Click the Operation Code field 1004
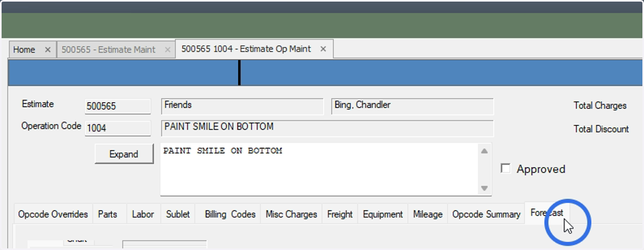 click(x=118, y=128)
